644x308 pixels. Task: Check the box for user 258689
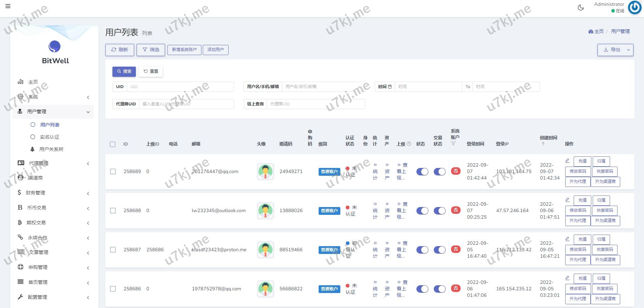pos(113,172)
